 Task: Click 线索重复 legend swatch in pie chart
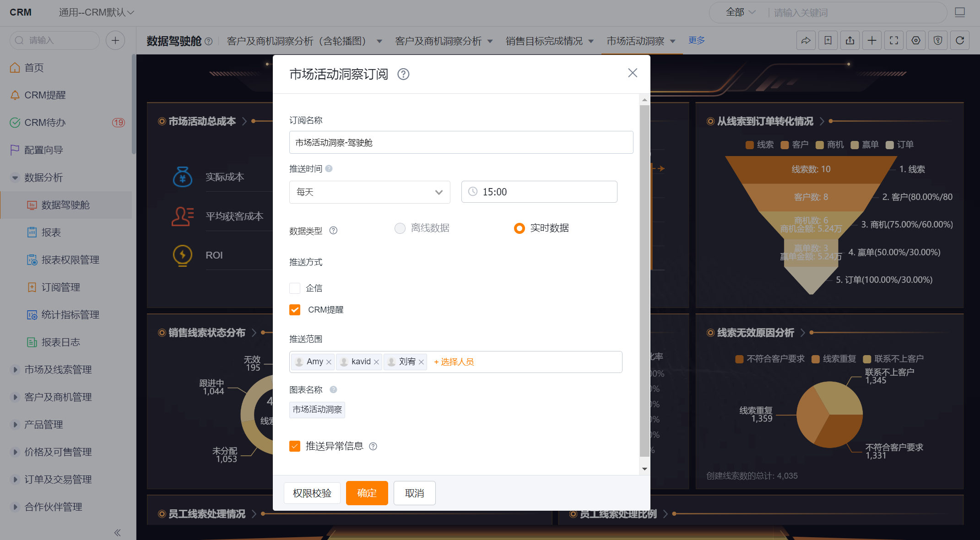pyautogui.click(x=815, y=359)
